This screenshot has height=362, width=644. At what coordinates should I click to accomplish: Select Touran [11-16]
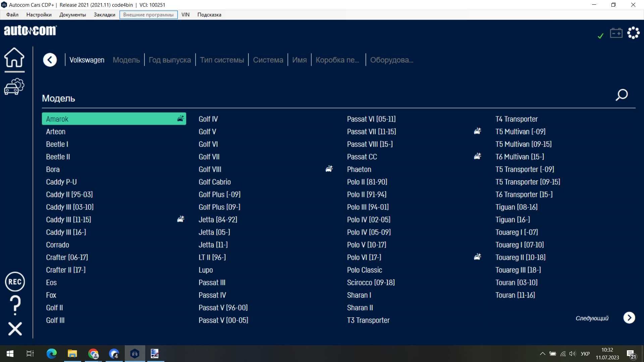(x=515, y=295)
